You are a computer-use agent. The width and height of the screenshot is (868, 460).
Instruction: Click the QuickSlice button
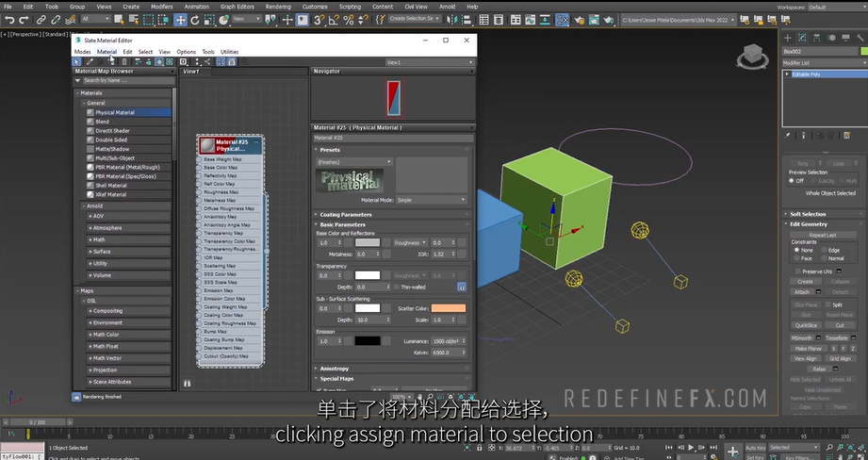point(806,325)
